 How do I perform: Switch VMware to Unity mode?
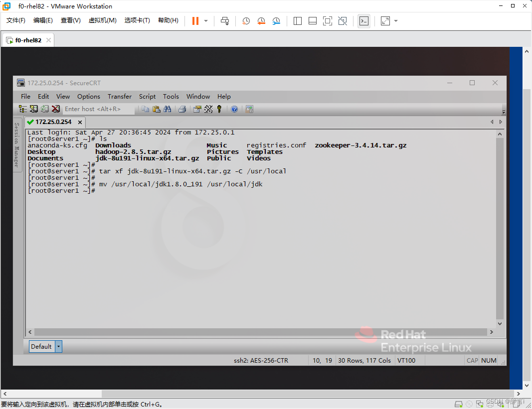pos(343,21)
